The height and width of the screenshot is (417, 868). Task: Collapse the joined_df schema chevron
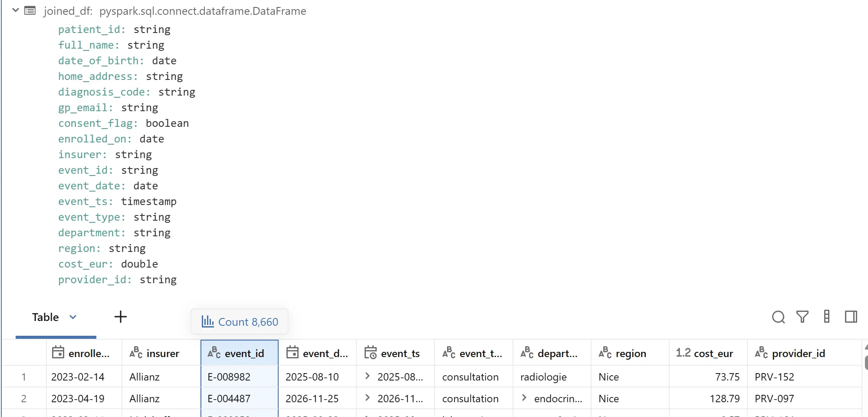tap(16, 10)
